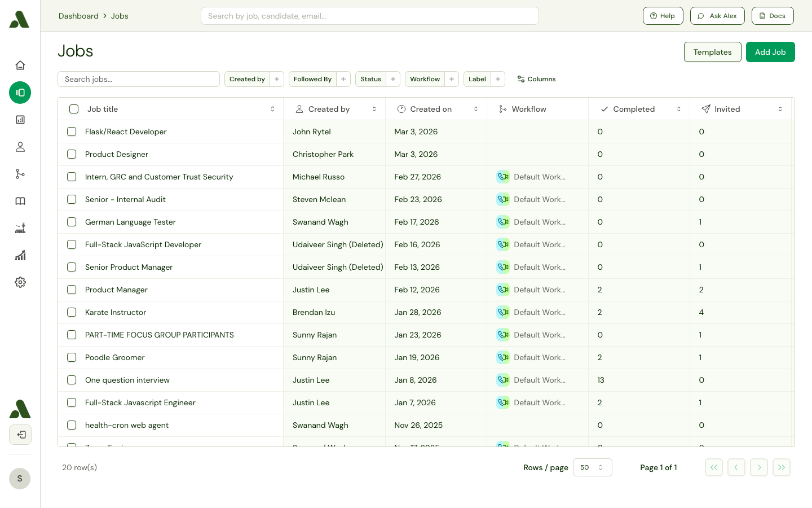Click Ask Alex button
812x508 pixels.
pyautogui.click(x=717, y=16)
